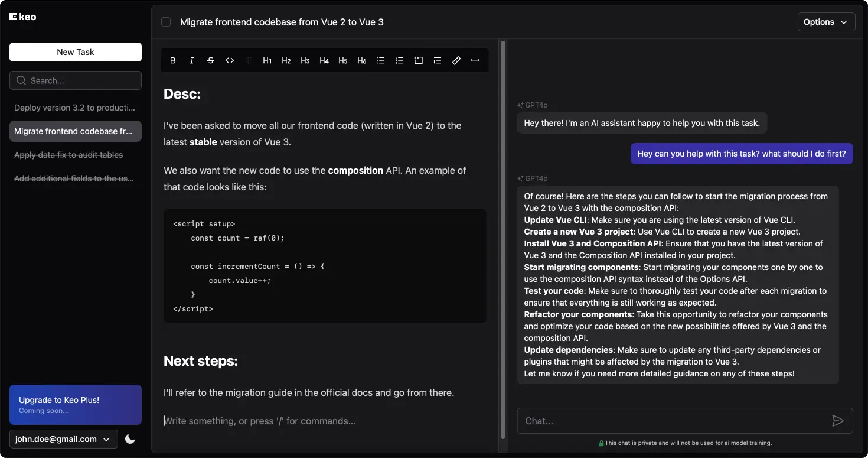Click the bold word 'composition' in description
This screenshot has height=458, width=868.
355,170
